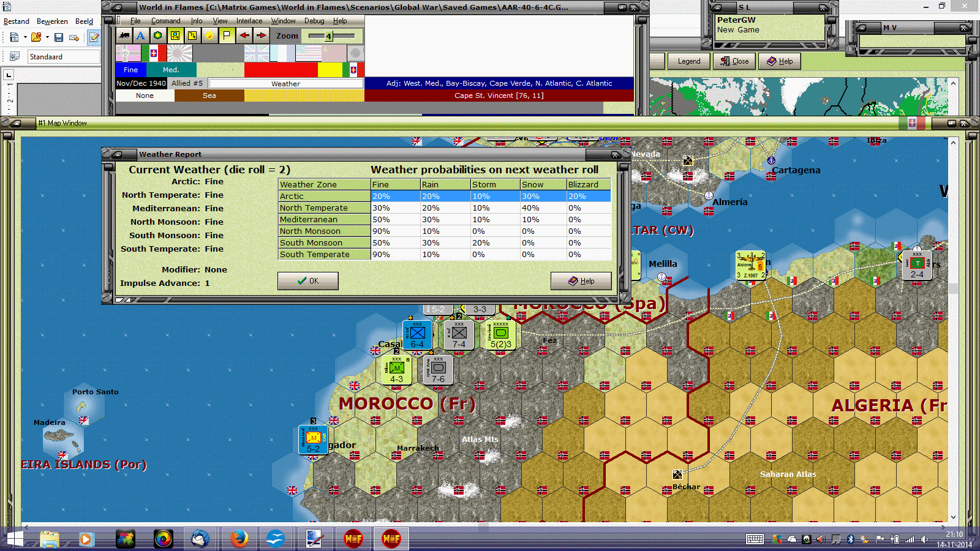Open File Explorer from the taskbar
This screenshot has width=980, height=551.
(x=49, y=539)
